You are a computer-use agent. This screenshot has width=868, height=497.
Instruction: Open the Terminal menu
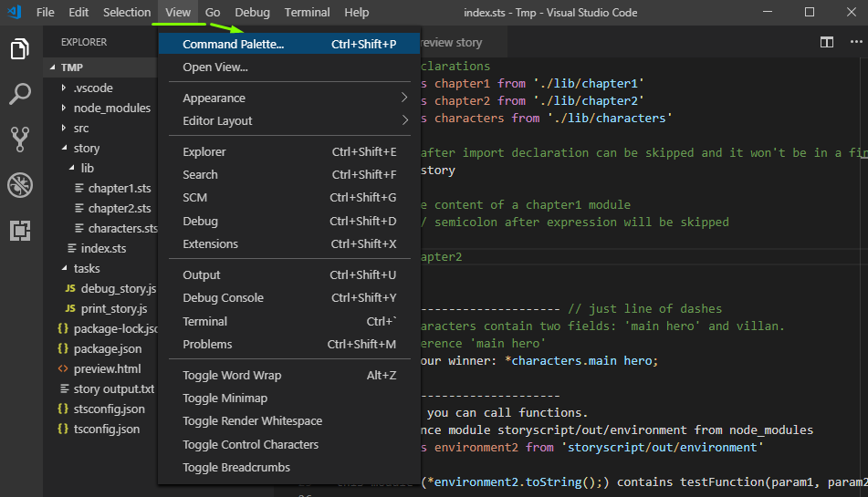click(x=307, y=12)
